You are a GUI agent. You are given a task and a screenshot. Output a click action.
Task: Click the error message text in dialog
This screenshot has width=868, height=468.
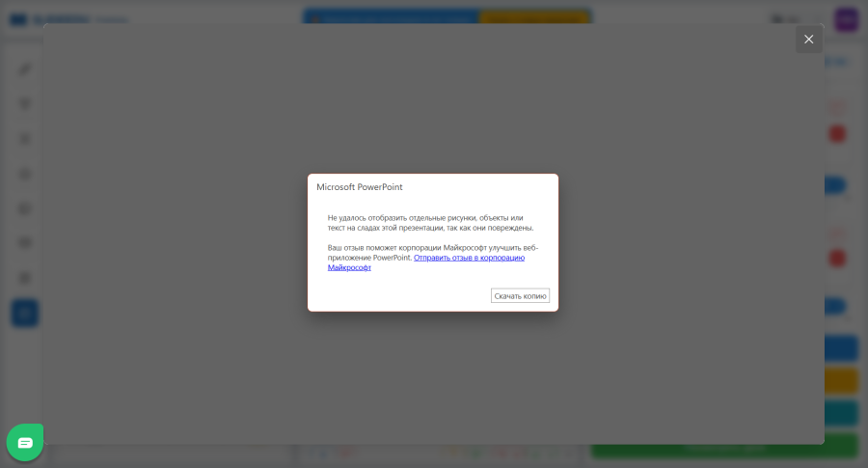[x=430, y=223]
